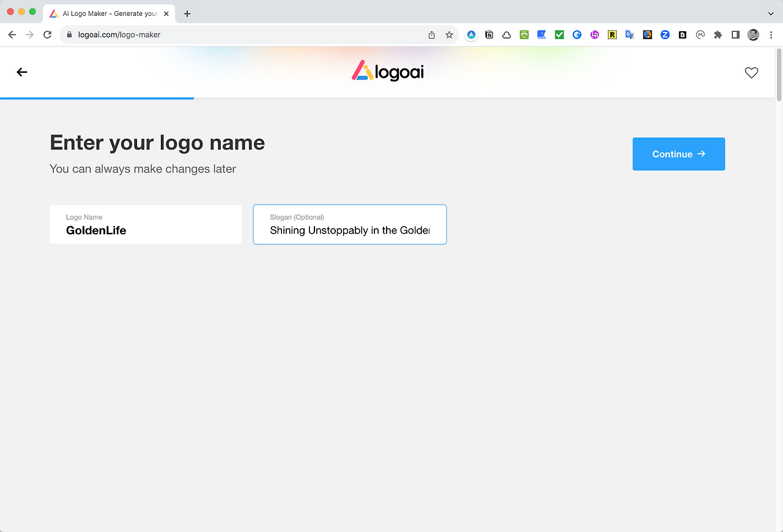Click the address bar URL
The height and width of the screenshot is (532, 783).
click(x=119, y=35)
